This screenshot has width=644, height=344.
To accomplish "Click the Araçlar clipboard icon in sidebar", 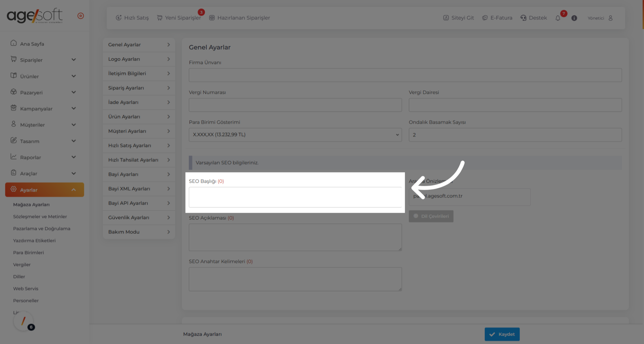I will [x=13, y=173].
